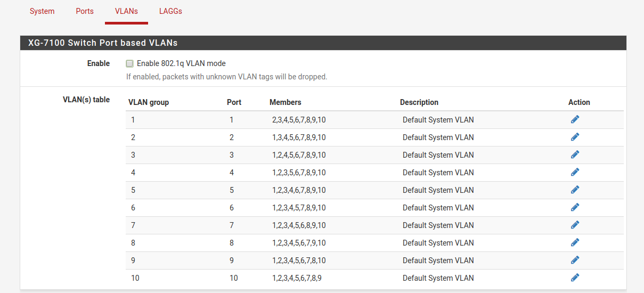Open editor for VLAN group 7

(x=575, y=225)
